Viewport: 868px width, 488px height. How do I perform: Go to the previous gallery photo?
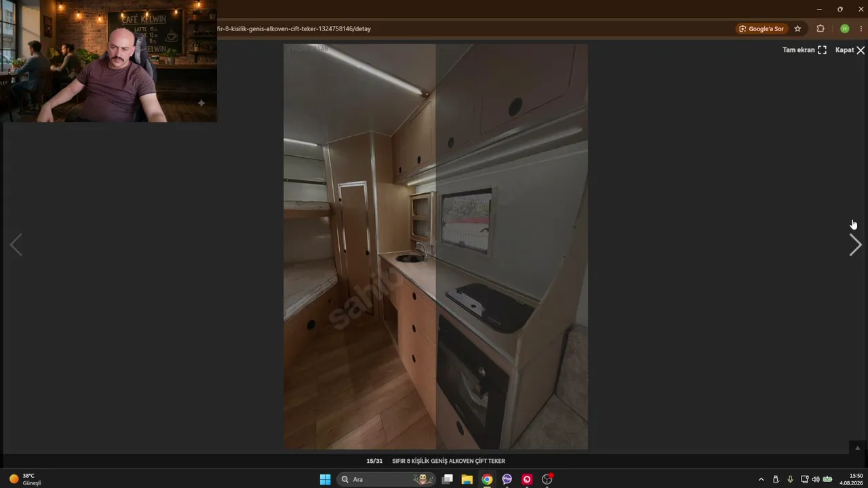click(16, 245)
